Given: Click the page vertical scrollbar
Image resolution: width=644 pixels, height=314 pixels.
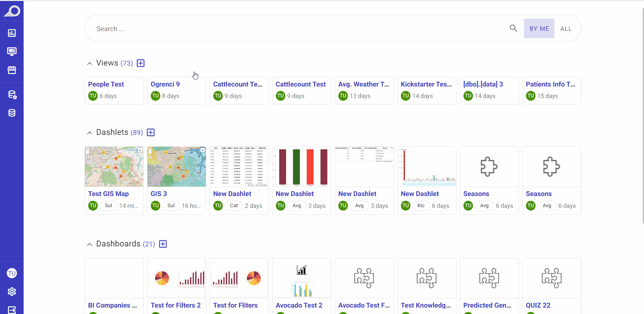Looking at the screenshot, I should [643, 116].
